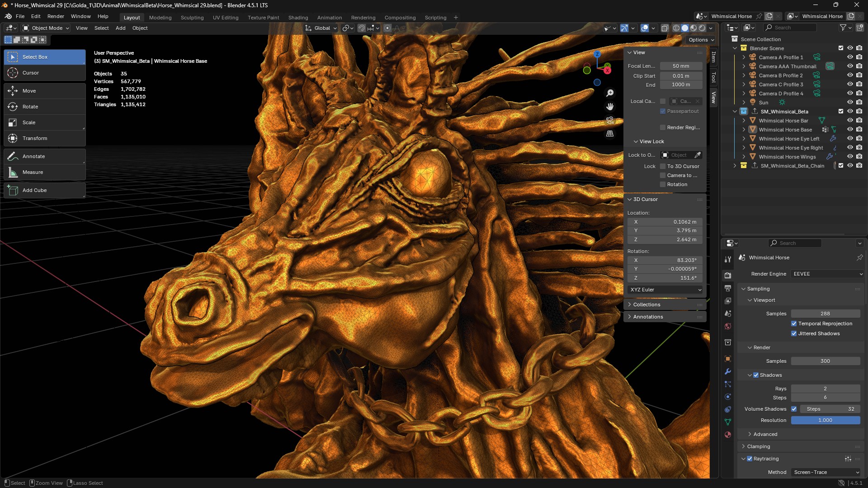The height and width of the screenshot is (488, 868).
Task: Open the Output properties tab icon
Action: click(728, 288)
